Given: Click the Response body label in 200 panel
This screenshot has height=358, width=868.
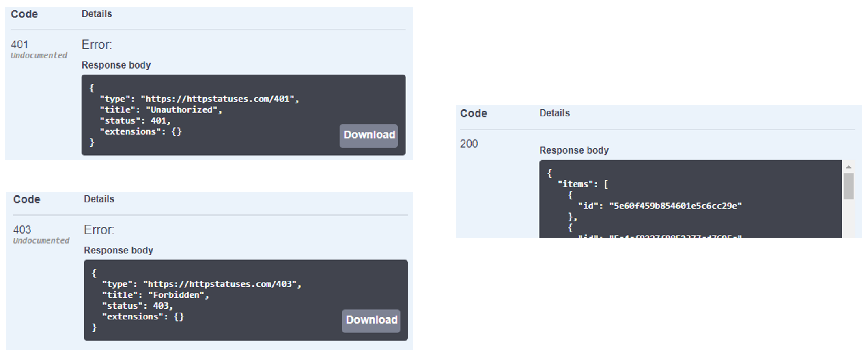Looking at the screenshot, I should [574, 150].
